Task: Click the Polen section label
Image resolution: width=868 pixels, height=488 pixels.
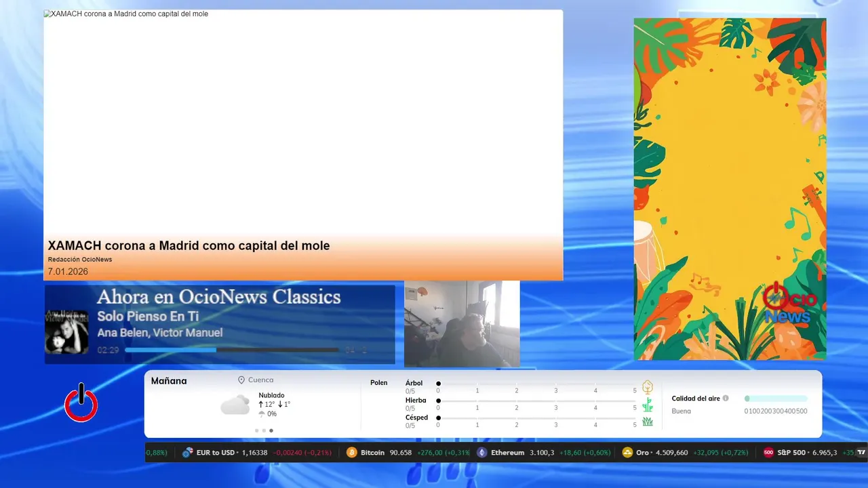Action: coord(379,383)
